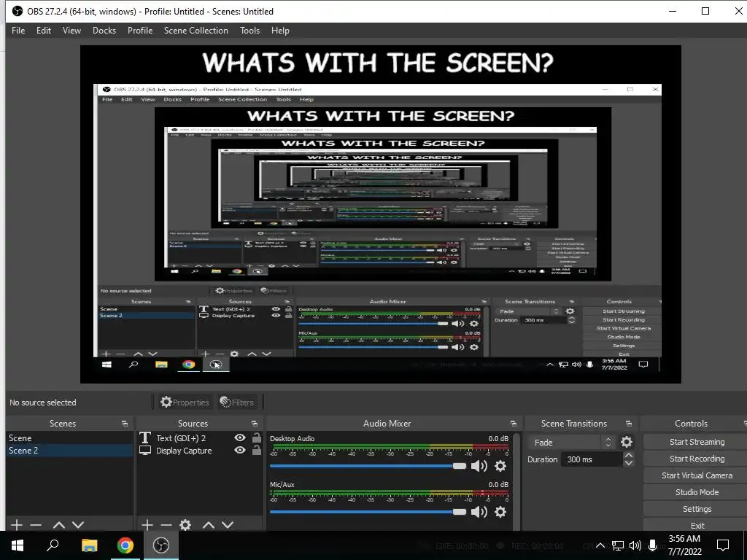Increase transition duration with up arrow

coord(628,456)
